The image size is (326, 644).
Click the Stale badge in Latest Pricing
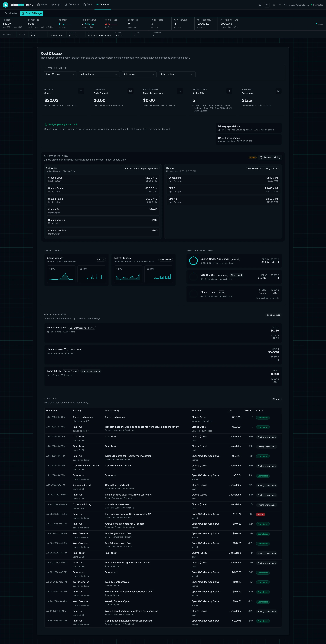point(252,158)
